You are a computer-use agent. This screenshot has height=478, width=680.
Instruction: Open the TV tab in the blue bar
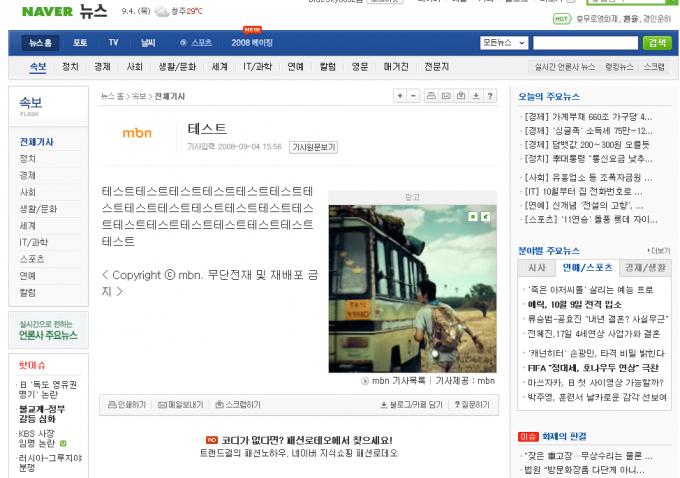pos(113,43)
